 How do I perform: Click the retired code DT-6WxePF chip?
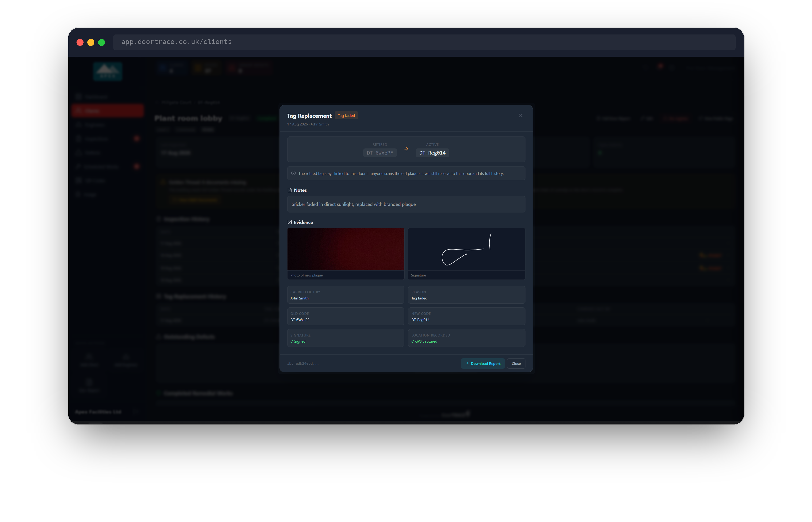(379, 153)
